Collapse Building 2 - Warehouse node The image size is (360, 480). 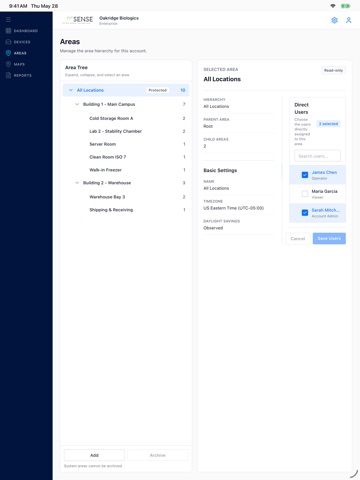77,183
